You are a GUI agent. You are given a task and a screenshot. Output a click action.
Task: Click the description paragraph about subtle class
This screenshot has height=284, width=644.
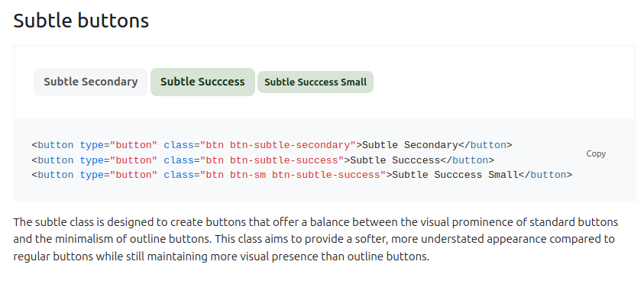pyautogui.click(x=316, y=240)
